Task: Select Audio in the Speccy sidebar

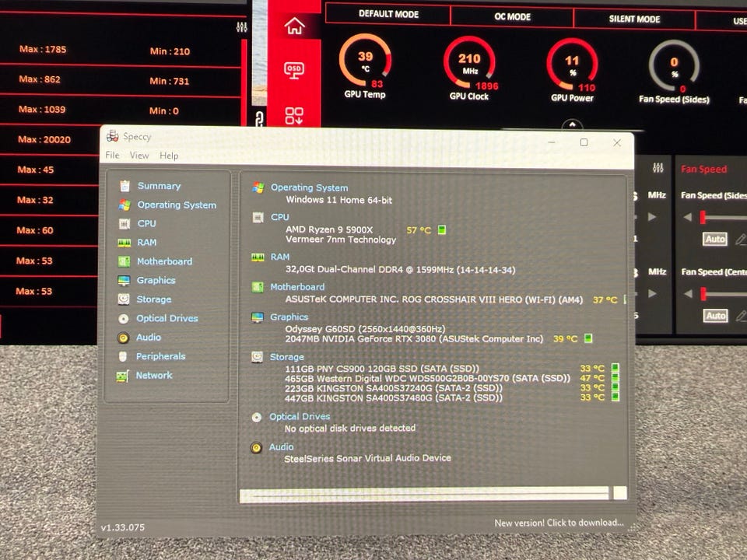Action: (149, 337)
